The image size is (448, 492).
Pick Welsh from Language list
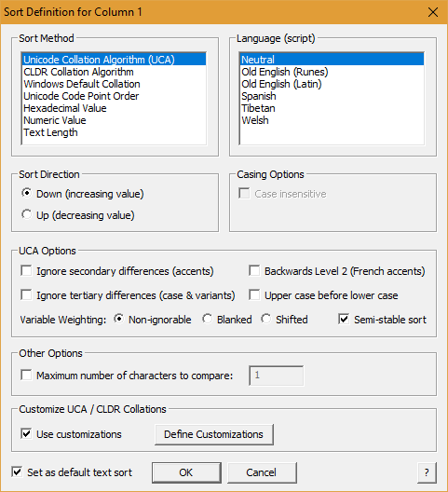(x=332, y=120)
